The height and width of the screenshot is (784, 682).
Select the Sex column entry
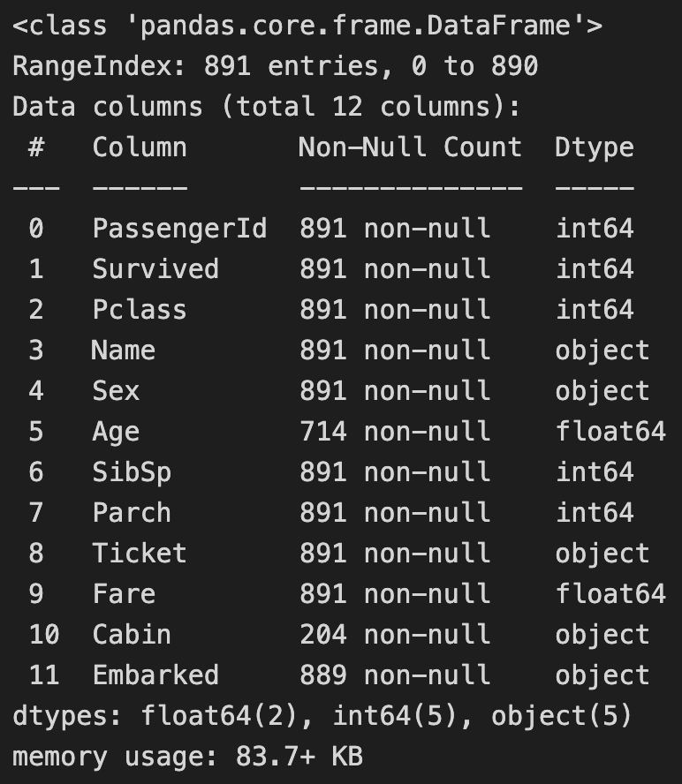pyautogui.click(x=116, y=390)
